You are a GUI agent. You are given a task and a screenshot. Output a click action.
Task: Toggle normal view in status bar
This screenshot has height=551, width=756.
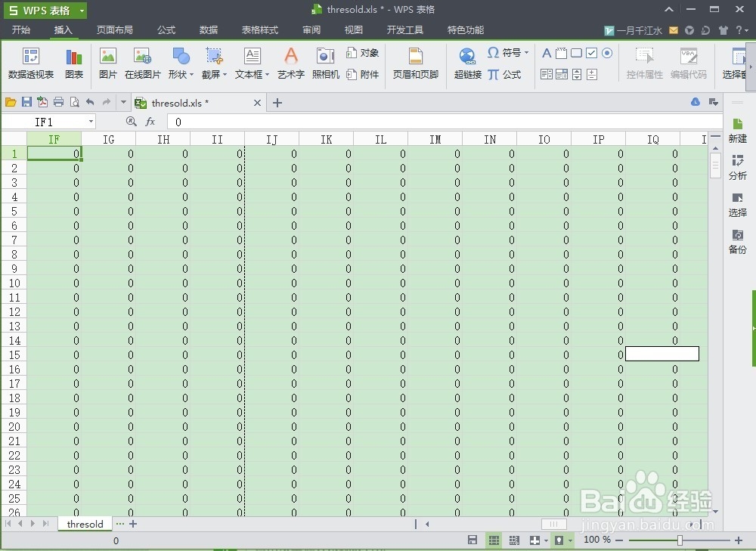pyautogui.click(x=494, y=540)
